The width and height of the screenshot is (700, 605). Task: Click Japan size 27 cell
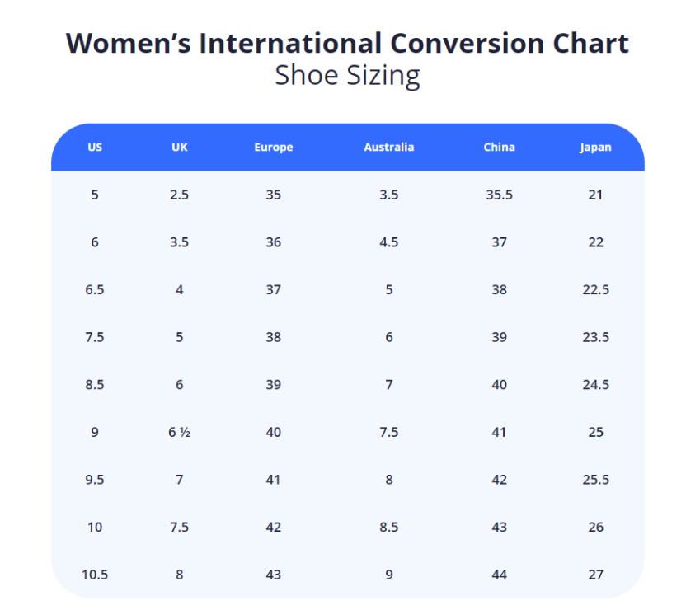595,575
